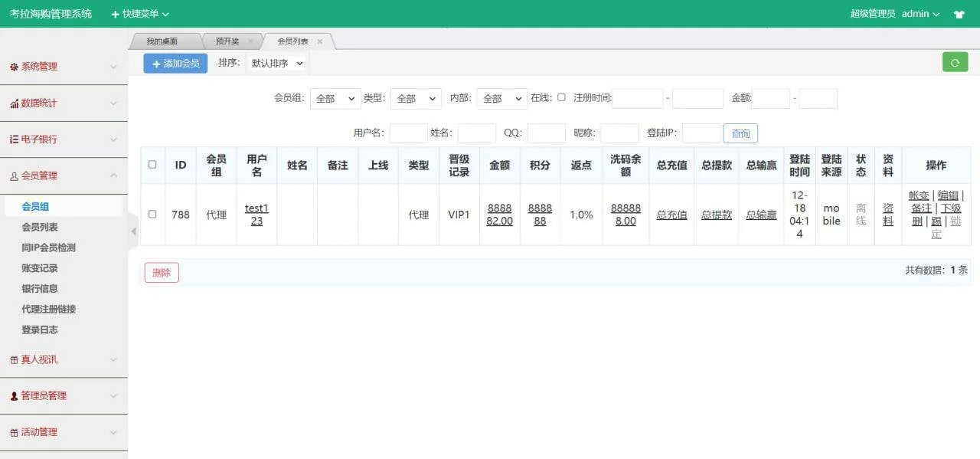Click the skin theme shirt icon
Screen dimensions: 980x459
959,14
